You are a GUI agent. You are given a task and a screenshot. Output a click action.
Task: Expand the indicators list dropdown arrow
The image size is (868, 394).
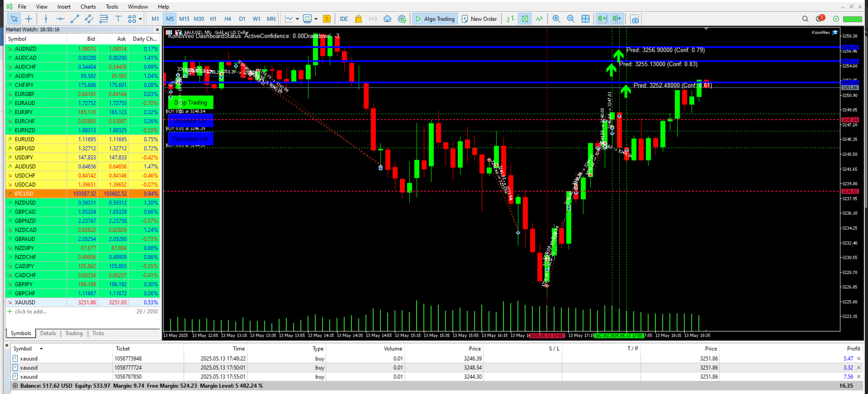coord(316,19)
